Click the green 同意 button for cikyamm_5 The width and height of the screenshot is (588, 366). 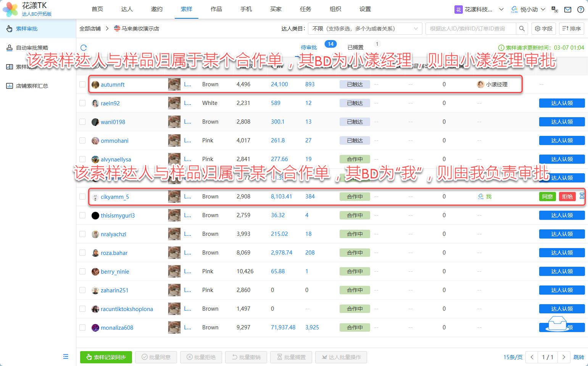pos(547,197)
